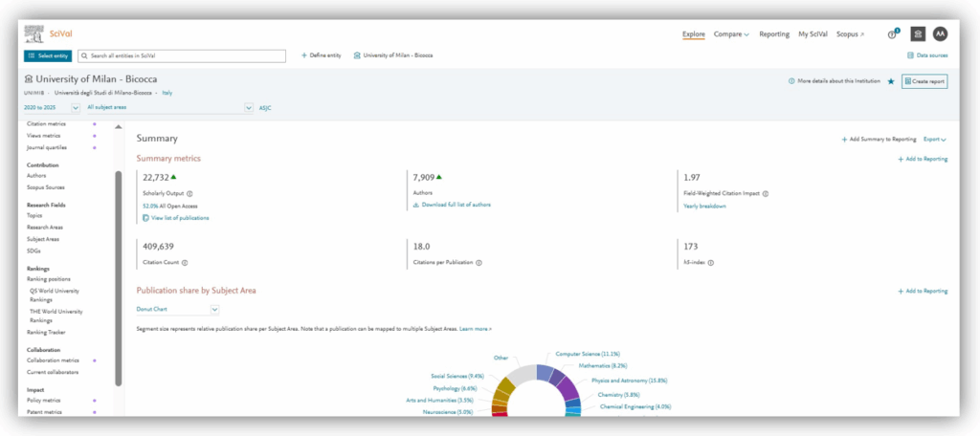Viewport: 980px width, 436px height.
Task: Click the purple dot next to Journal quartiles
Action: click(95, 147)
